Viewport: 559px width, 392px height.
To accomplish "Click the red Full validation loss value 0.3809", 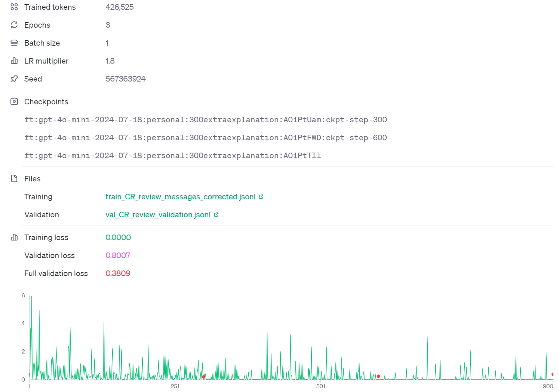I will [118, 273].
